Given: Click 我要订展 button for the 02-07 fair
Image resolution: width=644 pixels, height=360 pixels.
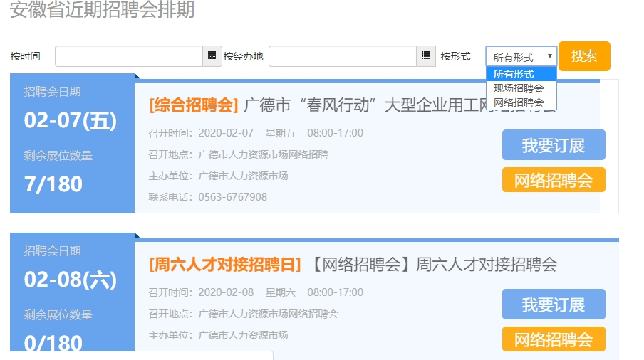Looking at the screenshot, I should (553, 145).
